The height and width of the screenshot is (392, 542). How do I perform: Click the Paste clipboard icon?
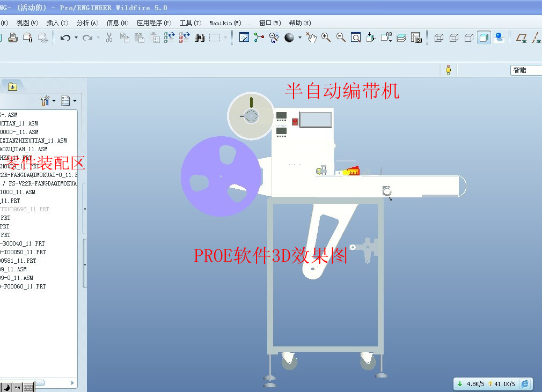click(140, 38)
